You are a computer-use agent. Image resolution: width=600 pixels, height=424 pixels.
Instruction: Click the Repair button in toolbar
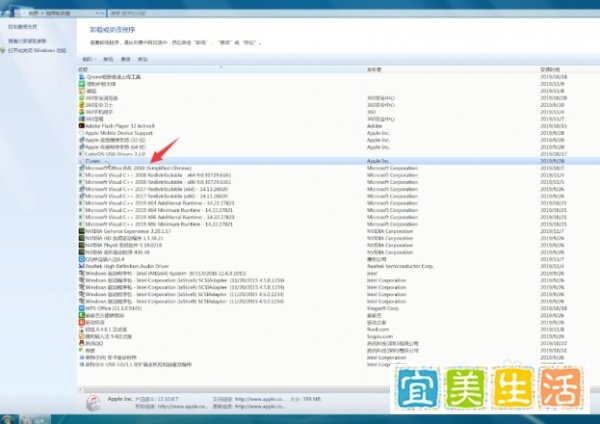142,59
